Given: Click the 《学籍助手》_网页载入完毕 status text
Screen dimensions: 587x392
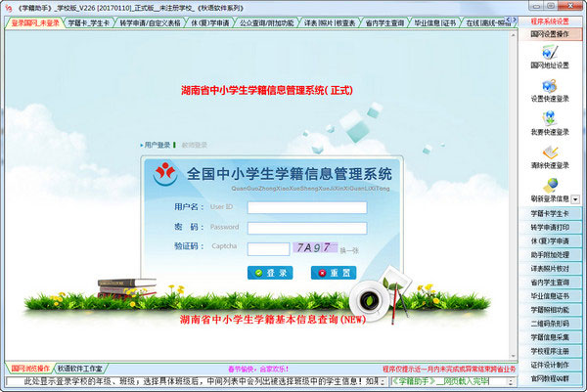Looking at the screenshot, I should point(440,381).
